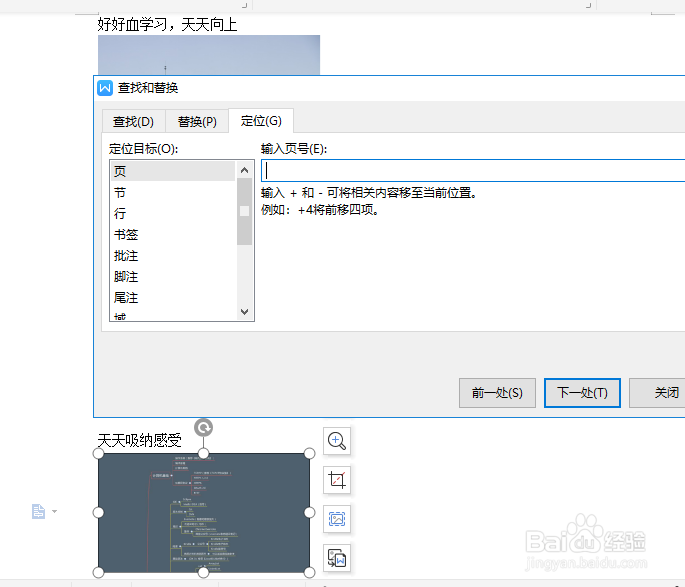Click the sky image at document top

(x=209, y=55)
